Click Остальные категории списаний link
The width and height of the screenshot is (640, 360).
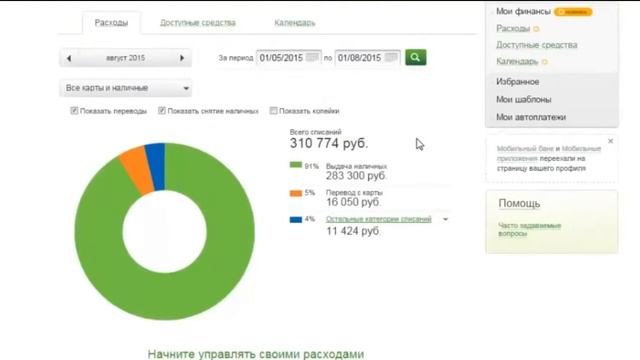[378, 219]
